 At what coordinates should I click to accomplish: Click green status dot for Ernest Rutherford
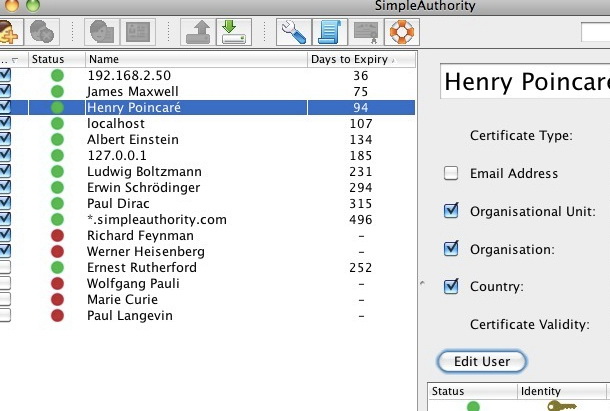(57, 267)
